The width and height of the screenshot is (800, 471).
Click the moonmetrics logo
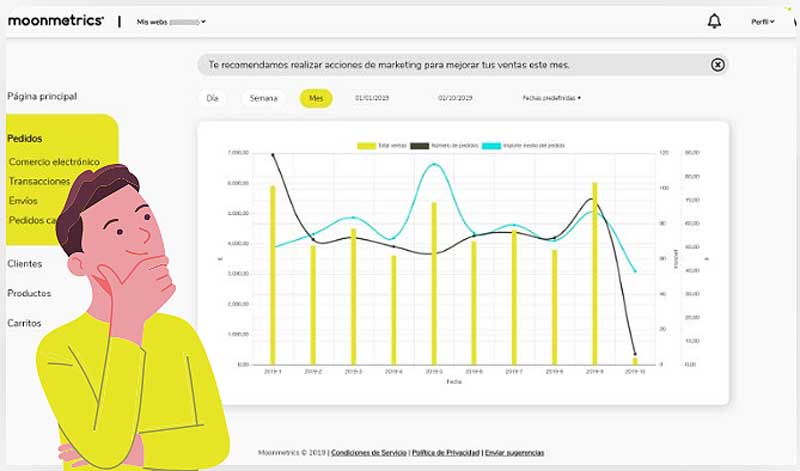56,21
